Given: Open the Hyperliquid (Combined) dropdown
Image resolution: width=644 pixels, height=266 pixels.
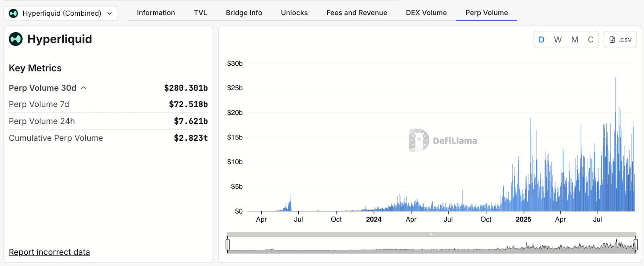Looking at the screenshot, I should pos(61,13).
